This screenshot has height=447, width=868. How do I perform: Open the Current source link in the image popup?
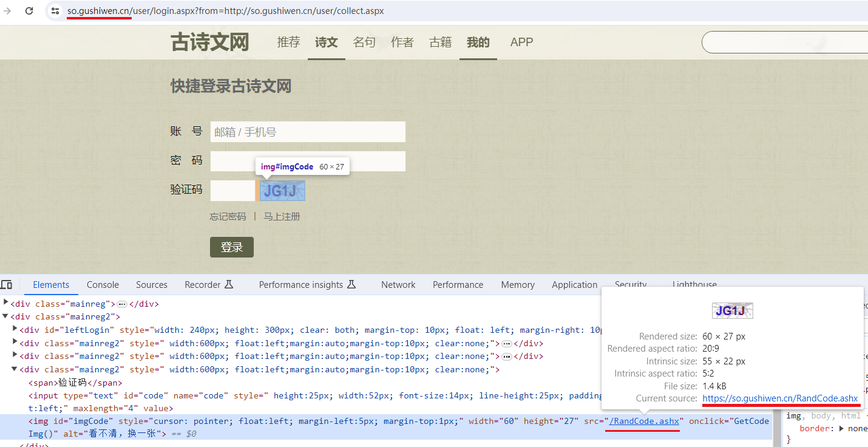(781, 398)
